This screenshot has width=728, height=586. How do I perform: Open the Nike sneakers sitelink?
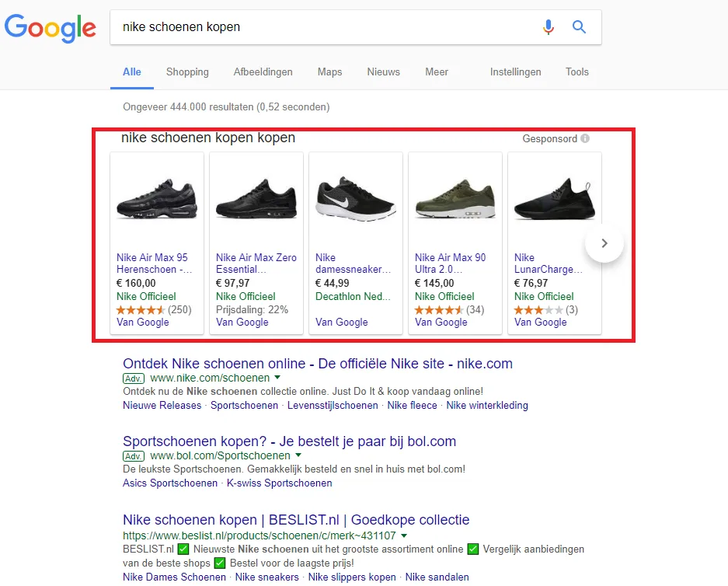coord(267,577)
